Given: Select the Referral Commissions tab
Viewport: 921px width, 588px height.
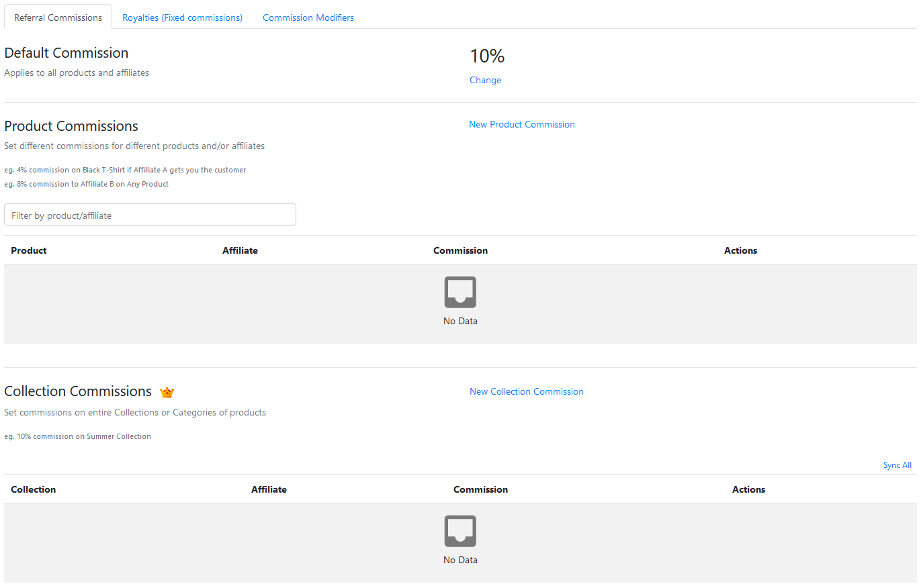Looking at the screenshot, I should coord(58,18).
